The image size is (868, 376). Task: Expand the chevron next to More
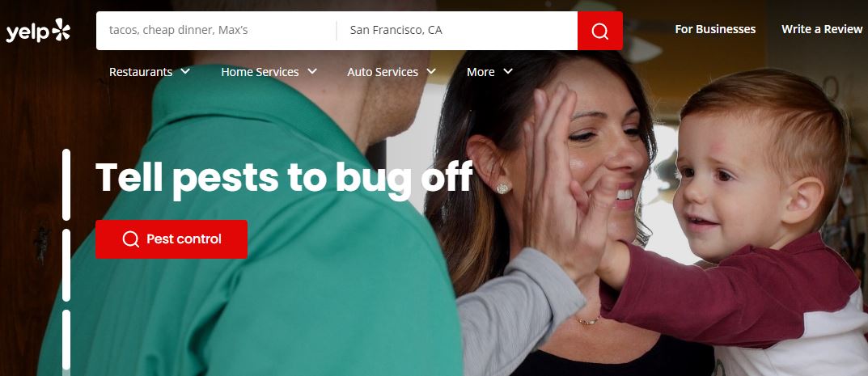pyautogui.click(x=508, y=71)
